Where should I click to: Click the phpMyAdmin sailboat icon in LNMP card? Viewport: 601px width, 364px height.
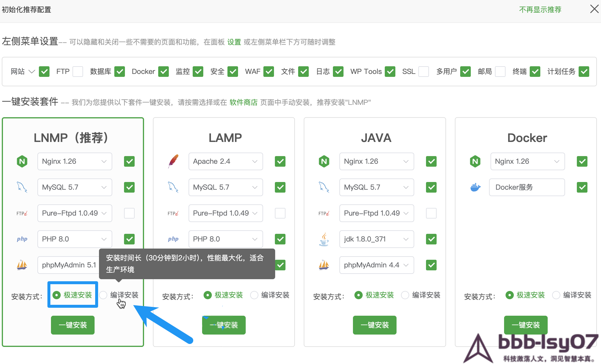tap(22, 265)
